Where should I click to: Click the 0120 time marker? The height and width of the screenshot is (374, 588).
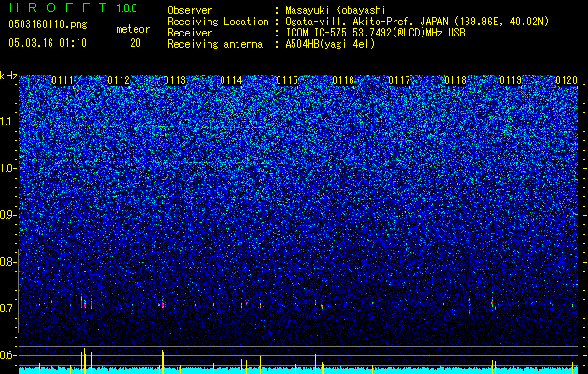click(566, 80)
